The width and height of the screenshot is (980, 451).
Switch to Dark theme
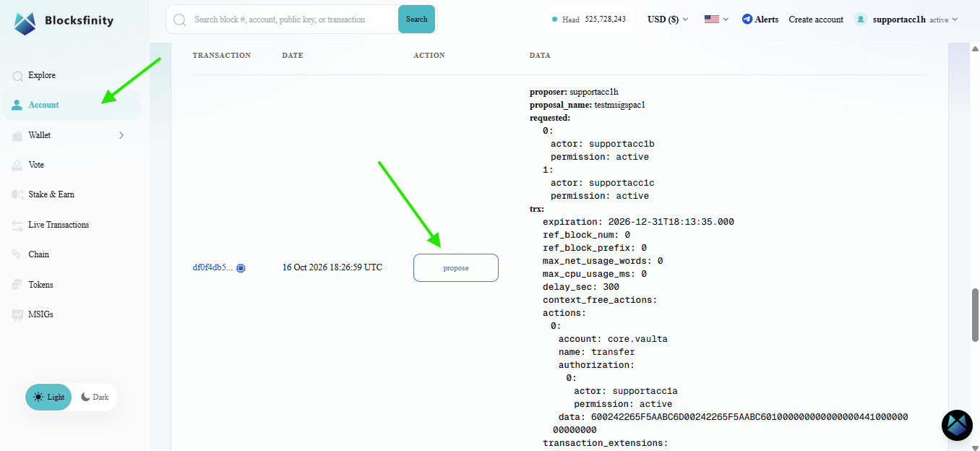pyautogui.click(x=95, y=397)
